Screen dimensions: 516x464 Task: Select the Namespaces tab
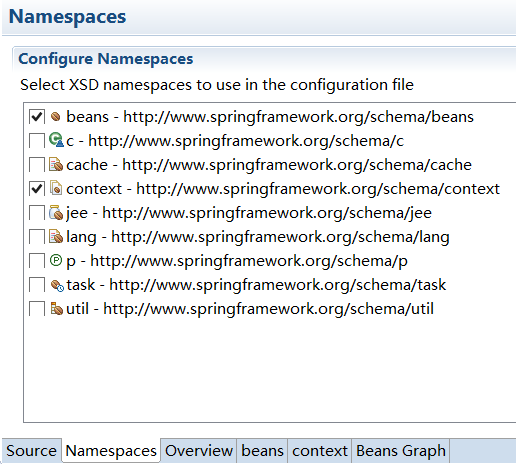coord(111,451)
